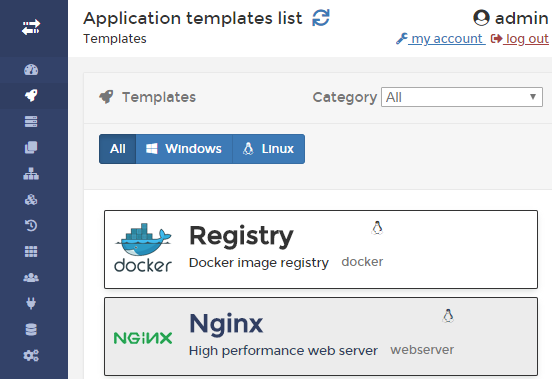Open the grid icon in the sidebar
Viewport: 552px width, 379px height.
pos(31,251)
